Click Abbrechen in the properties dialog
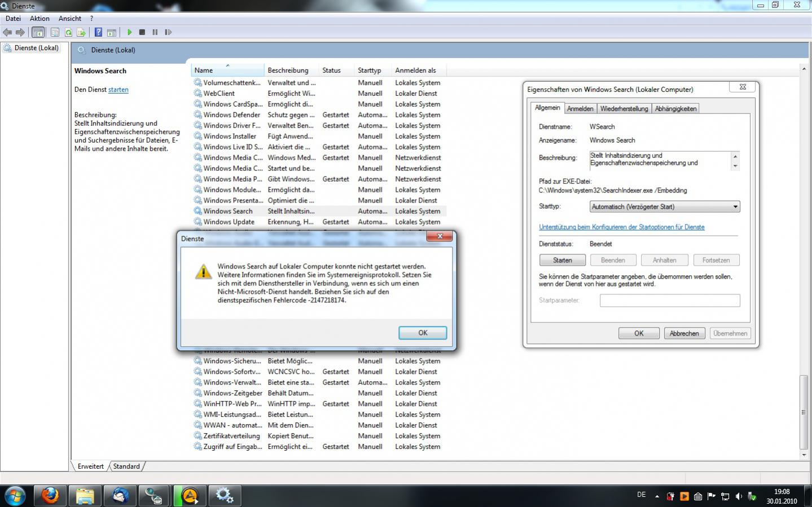This screenshot has height=507, width=812. click(684, 333)
